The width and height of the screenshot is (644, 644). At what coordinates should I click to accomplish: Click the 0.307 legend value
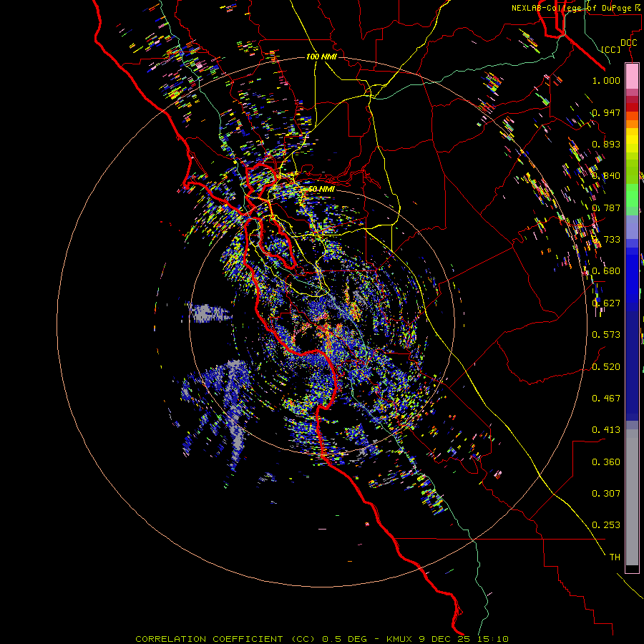pos(606,494)
